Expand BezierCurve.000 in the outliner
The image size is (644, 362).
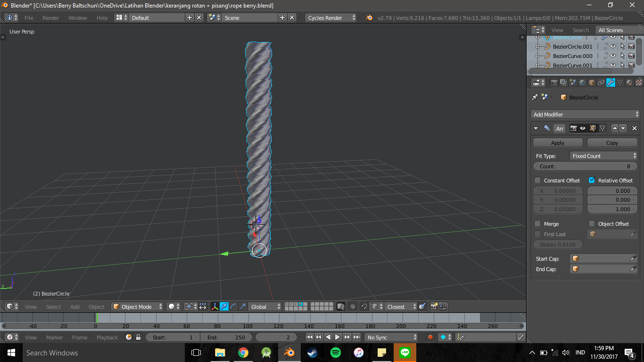click(x=537, y=56)
